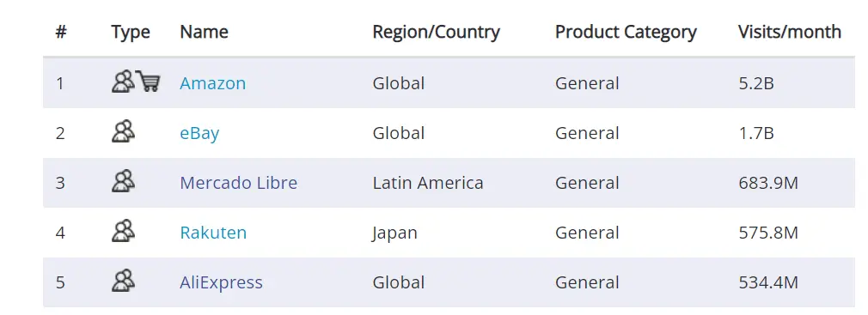This screenshot has width=868, height=315.
Task: Click the Type column header
Action: (x=130, y=32)
